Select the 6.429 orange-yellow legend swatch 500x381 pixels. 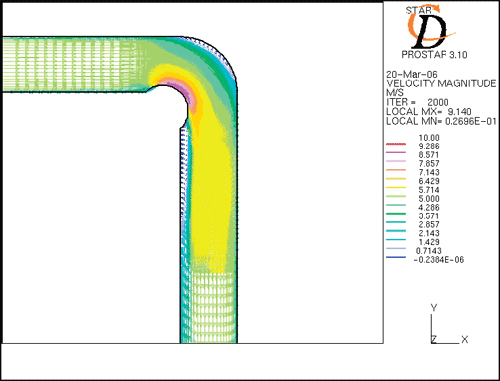(396, 179)
